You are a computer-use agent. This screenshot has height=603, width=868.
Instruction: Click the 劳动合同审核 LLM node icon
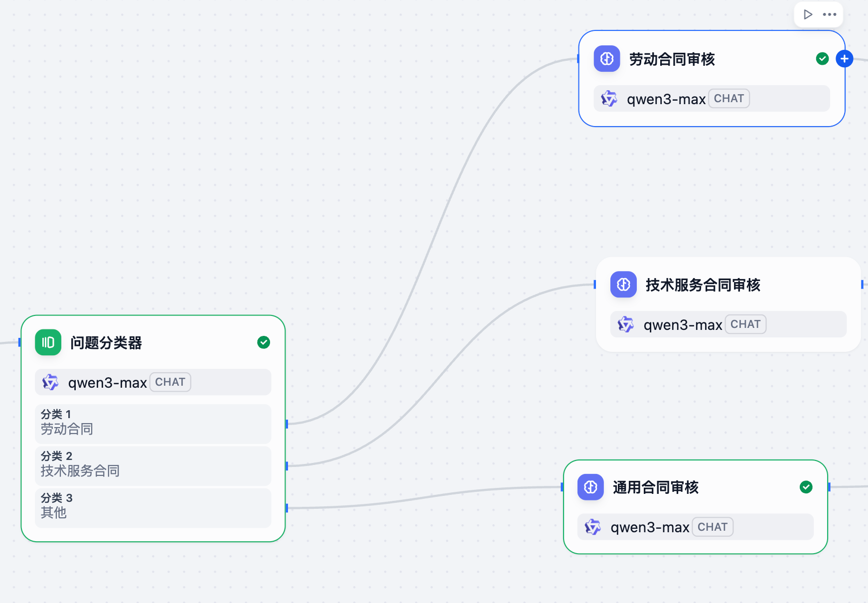(x=607, y=59)
